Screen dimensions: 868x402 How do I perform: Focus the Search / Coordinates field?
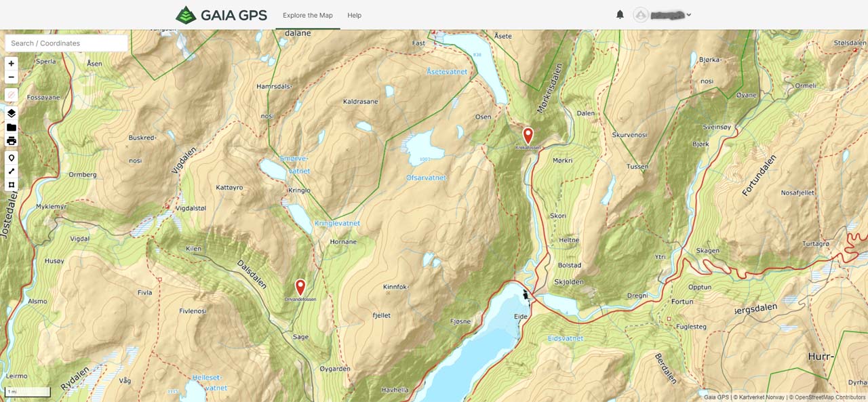point(66,43)
